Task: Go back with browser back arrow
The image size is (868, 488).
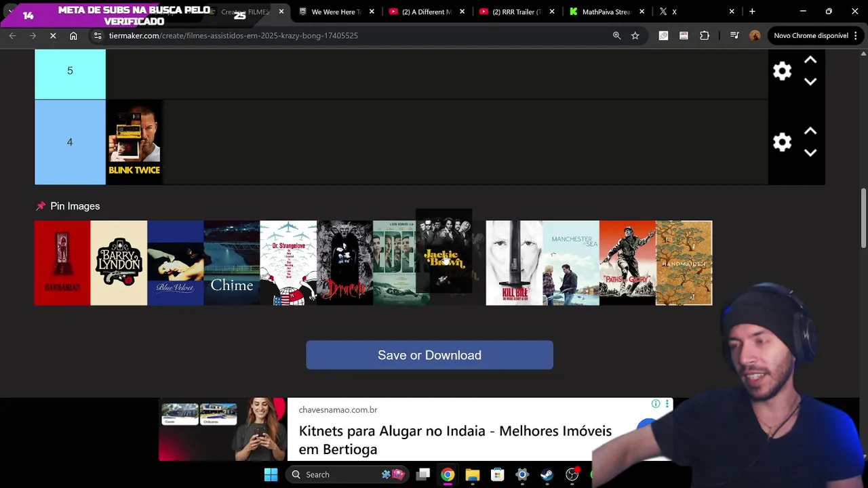Action: pos(12,35)
